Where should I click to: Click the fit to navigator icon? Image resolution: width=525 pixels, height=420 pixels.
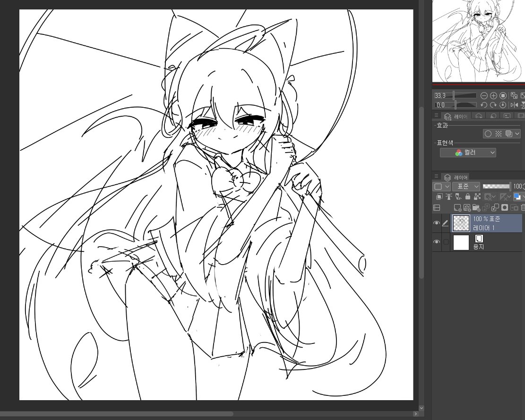click(x=514, y=96)
